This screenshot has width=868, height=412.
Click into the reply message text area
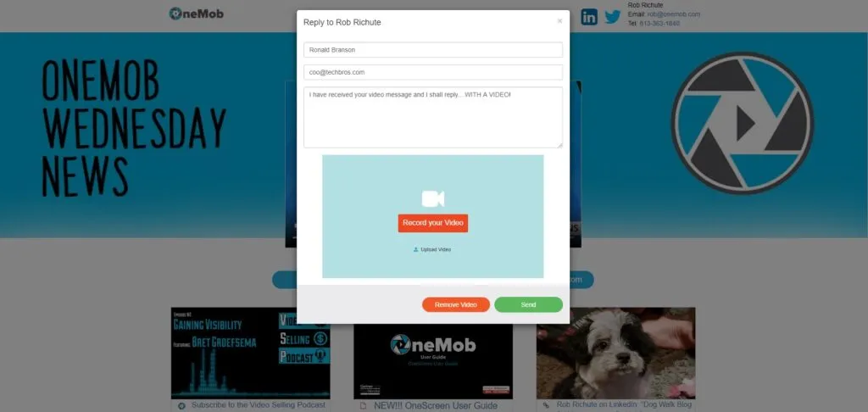pos(433,117)
